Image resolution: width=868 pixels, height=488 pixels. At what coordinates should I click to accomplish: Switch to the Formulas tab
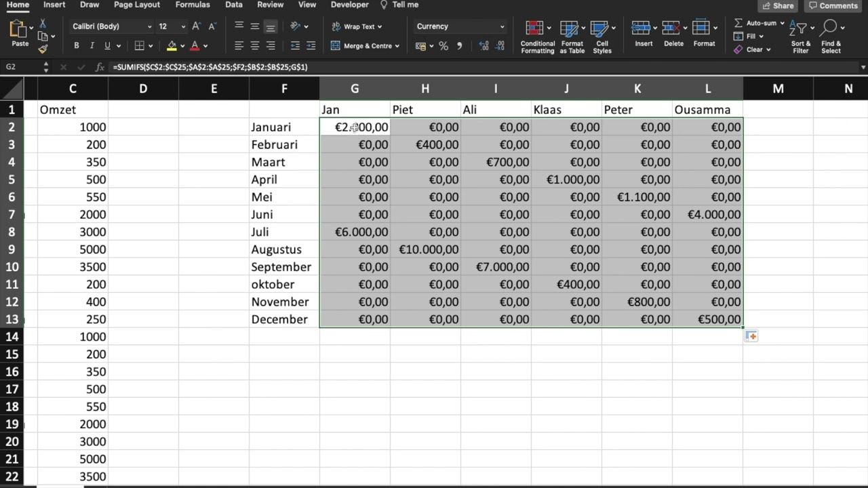tap(193, 5)
